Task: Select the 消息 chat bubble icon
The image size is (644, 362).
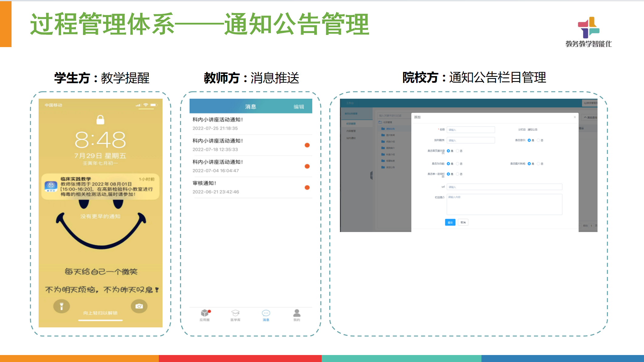Action: pyautogui.click(x=266, y=313)
